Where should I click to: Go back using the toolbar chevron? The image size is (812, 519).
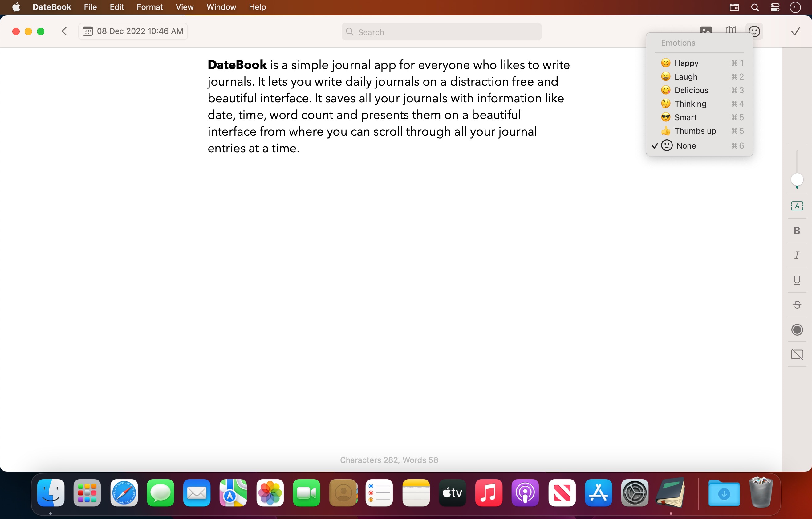coord(64,31)
